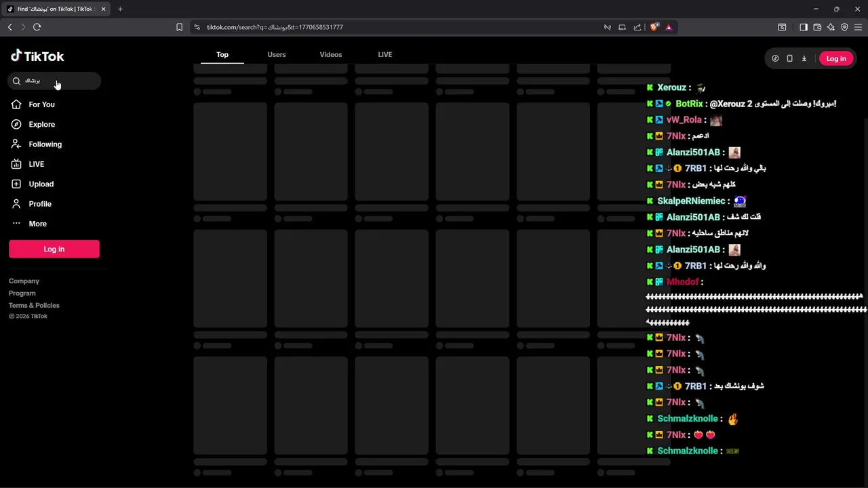Viewport: 868px width, 488px height.
Task: Open the More three-dots icon
Action: click(16, 224)
